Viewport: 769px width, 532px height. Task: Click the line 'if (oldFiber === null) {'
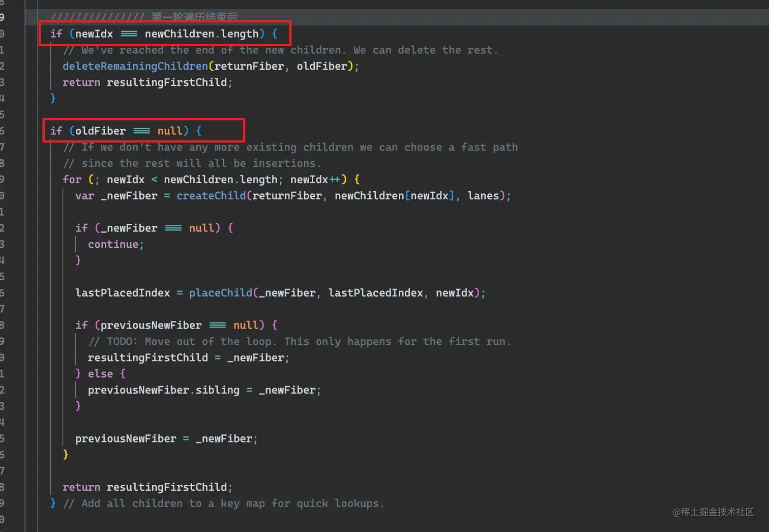(x=126, y=131)
